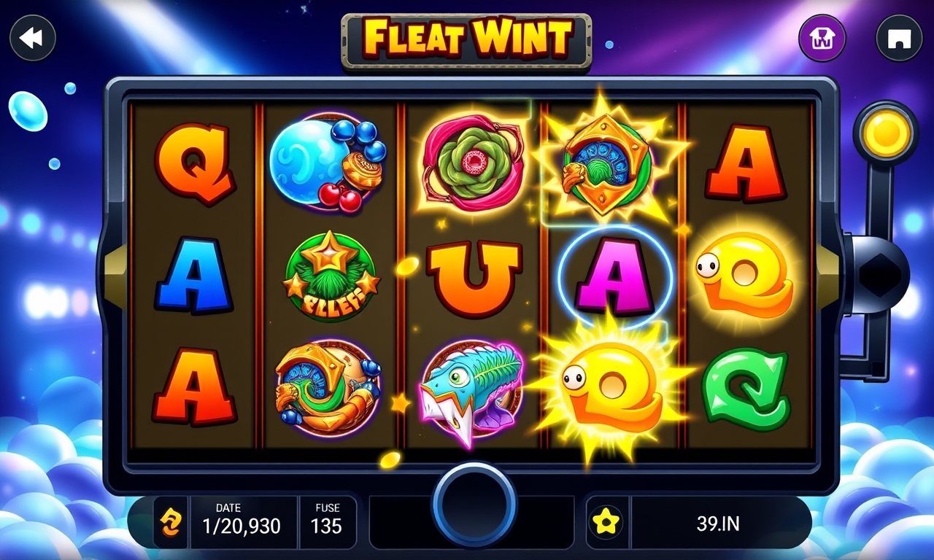Click the rewind back arrow button
The height and width of the screenshot is (560, 934).
click(32, 37)
